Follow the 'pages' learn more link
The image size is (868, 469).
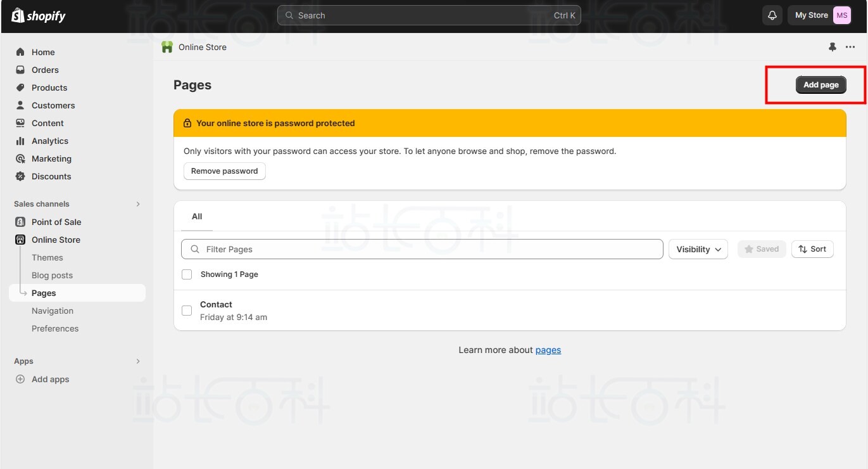coord(548,350)
